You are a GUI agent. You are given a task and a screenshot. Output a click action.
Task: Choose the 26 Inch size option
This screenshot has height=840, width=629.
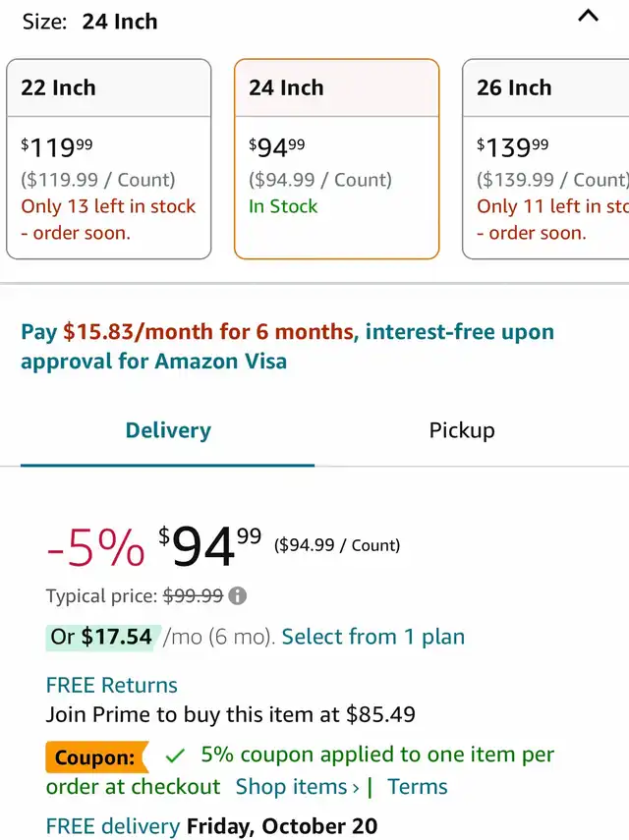click(x=545, y=159)
